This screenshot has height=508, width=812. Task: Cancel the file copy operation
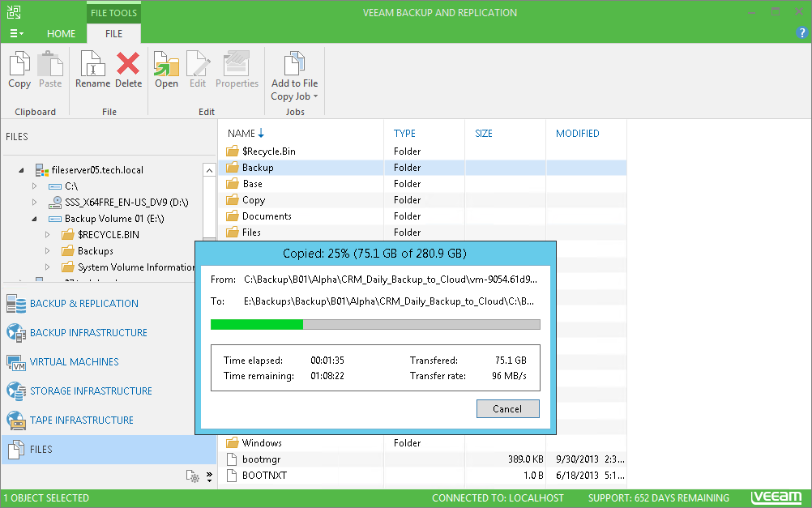pyautogui.click(x=507, y=408)
